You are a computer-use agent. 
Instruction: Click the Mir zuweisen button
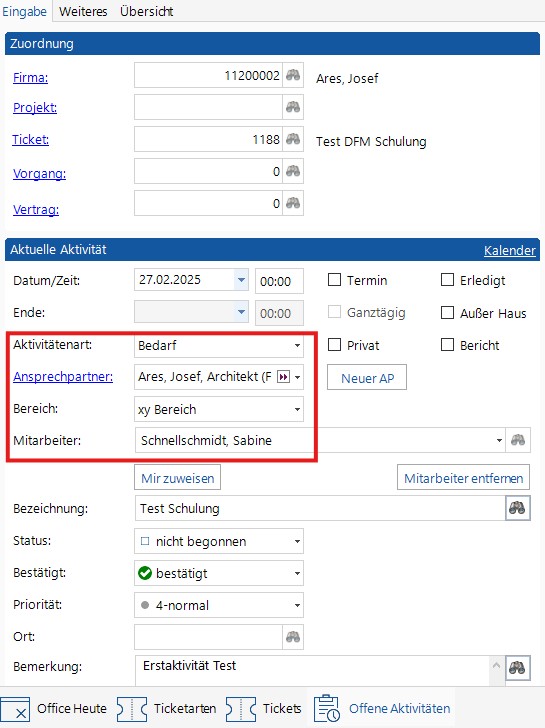click(x=177, y=478)
